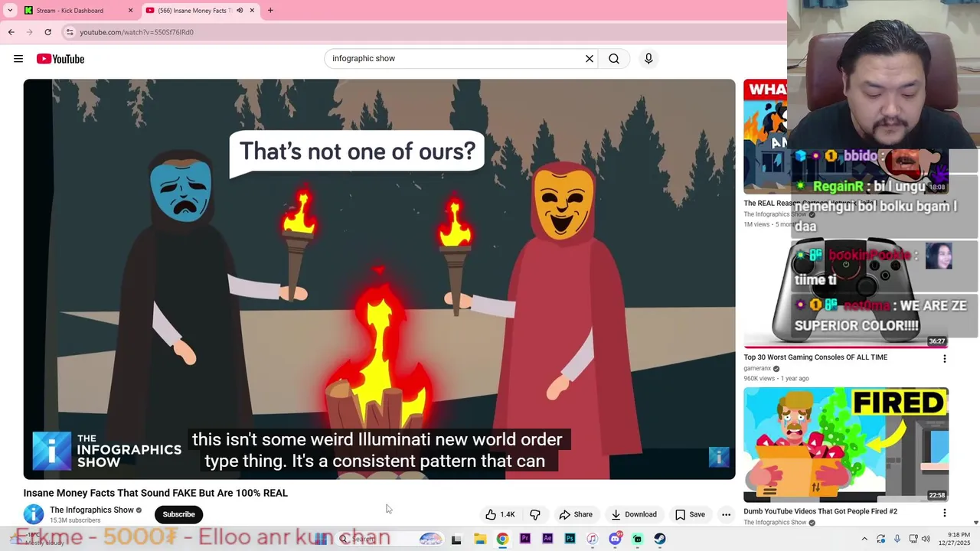This screenshot has width=980, height=551.
Task: Reload the page with the refresh icon
Action: click(x=47, y=32)
